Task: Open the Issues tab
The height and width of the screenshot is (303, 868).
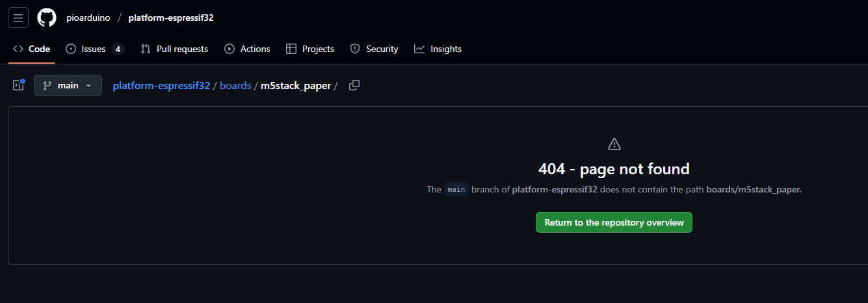Action: coord(86,49)
